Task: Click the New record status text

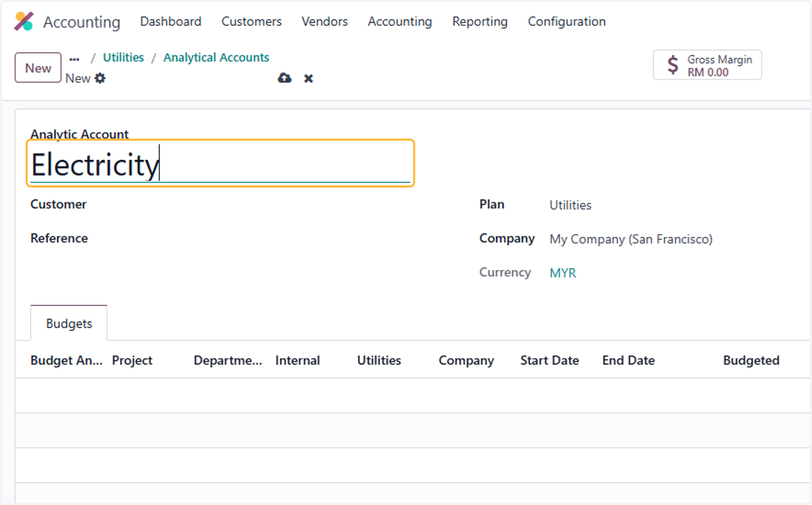Action: (78, 79)
